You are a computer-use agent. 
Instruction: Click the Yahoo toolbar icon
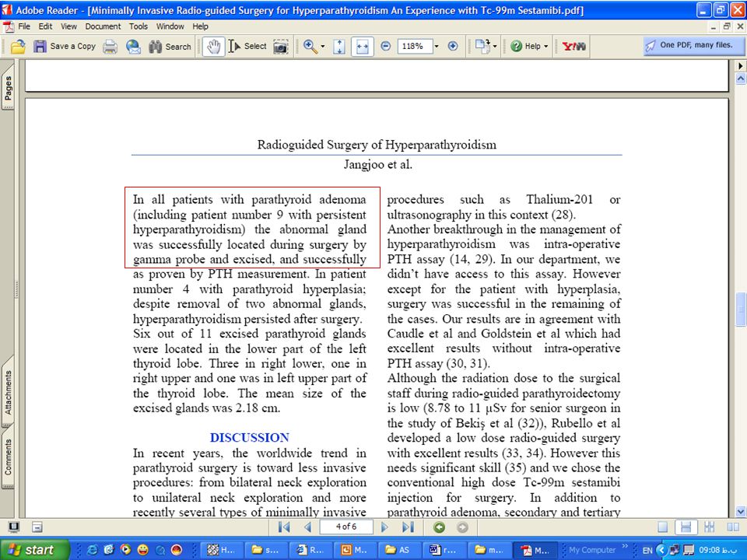click(x=574, y=46)
